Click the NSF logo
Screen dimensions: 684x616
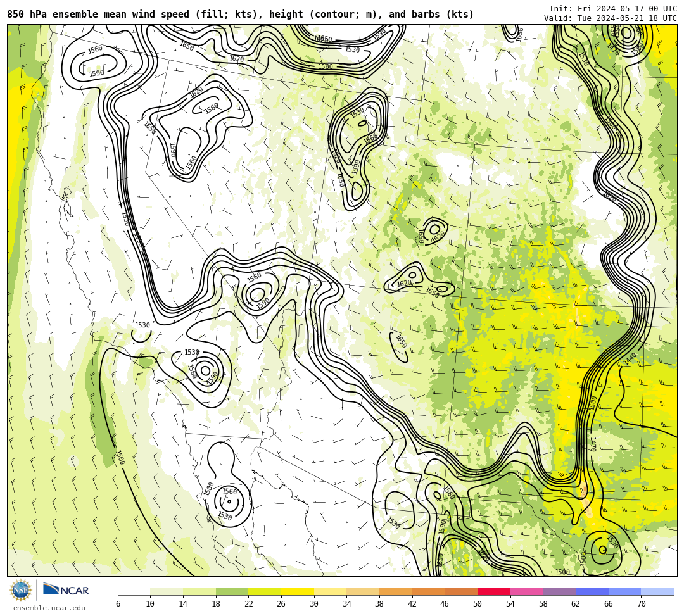(x=20, y=590)
